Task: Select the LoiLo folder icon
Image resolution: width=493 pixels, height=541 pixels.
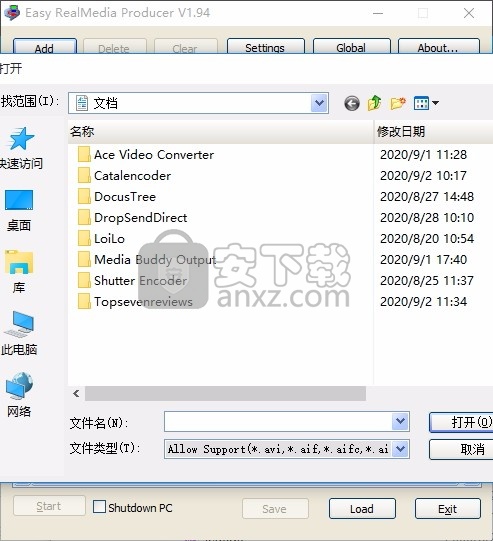Action: [x=84, y=239]
